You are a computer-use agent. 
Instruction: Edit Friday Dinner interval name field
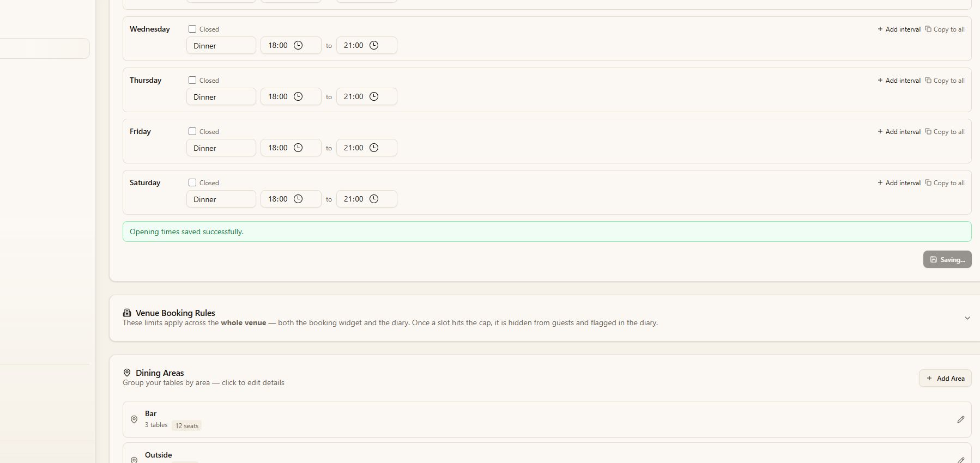221,148
